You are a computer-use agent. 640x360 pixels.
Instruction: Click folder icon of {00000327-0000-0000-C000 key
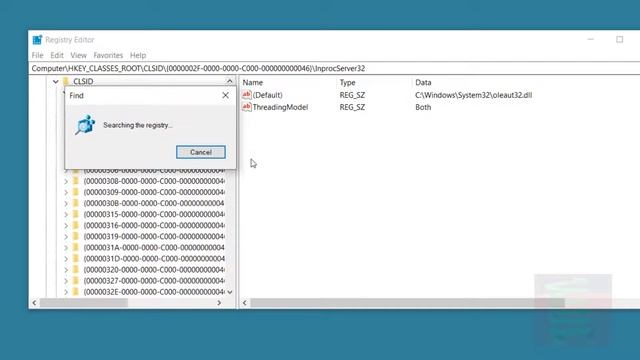(x=76, y=280)
